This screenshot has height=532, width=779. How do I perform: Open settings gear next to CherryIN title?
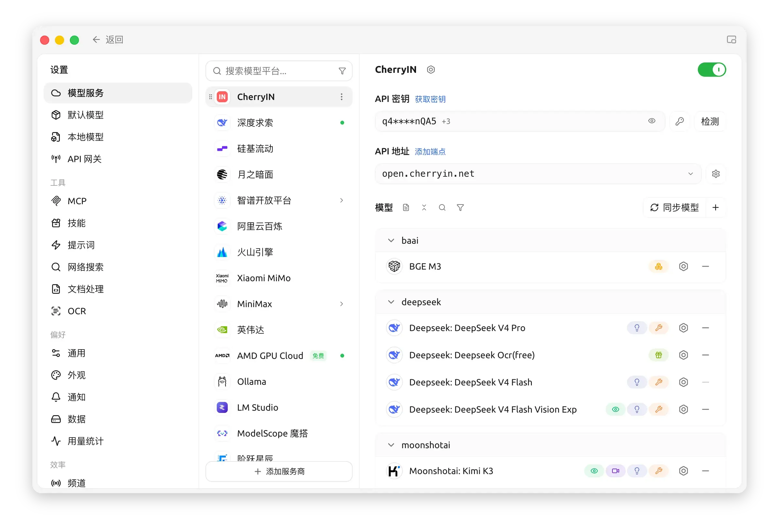[431, 70]
